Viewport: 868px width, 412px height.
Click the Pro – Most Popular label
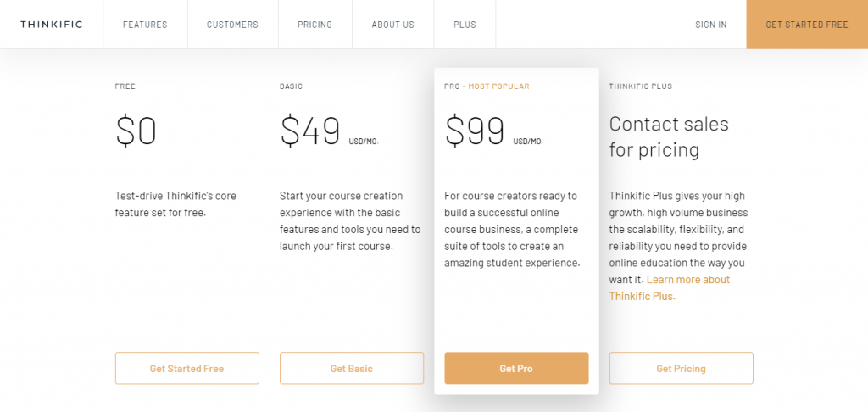[x=487, y=86]
